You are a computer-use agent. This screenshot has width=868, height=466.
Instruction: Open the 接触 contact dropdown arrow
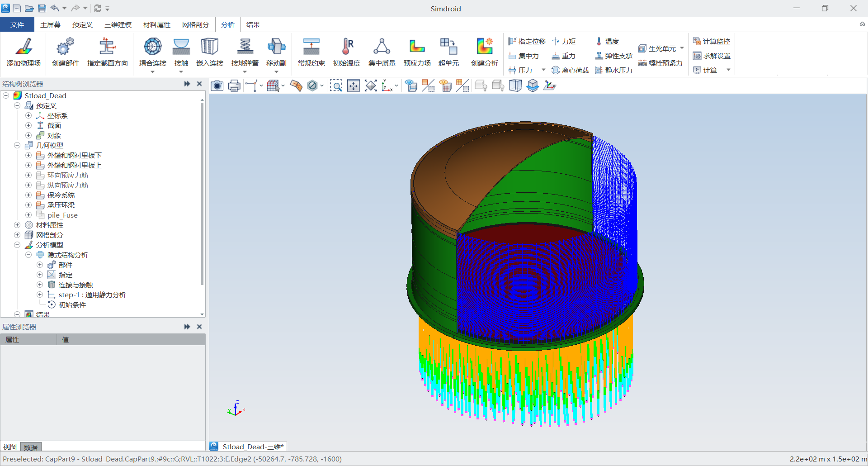pyautogui.click(x=181, y=71)
